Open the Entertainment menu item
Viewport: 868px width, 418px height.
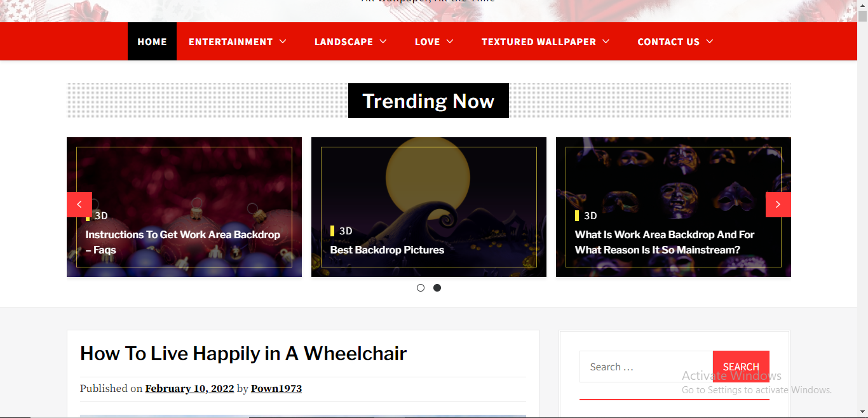coord(231,42)
